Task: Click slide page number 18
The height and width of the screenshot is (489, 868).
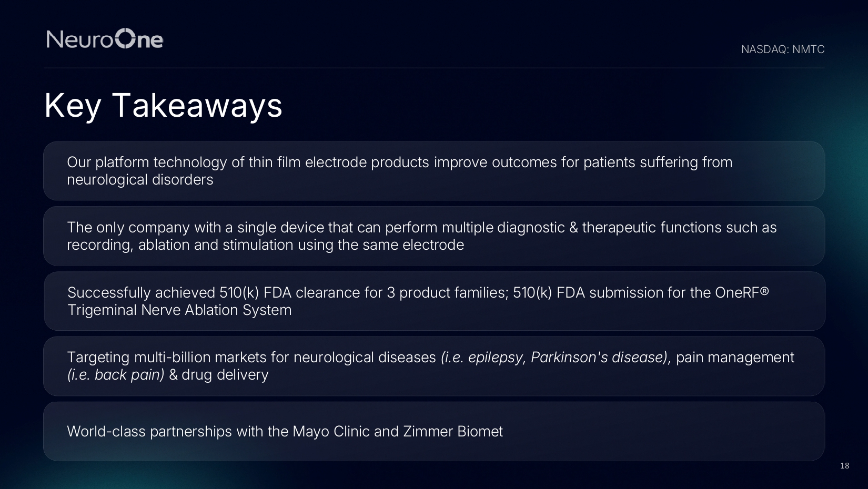Action: [844, 466]
